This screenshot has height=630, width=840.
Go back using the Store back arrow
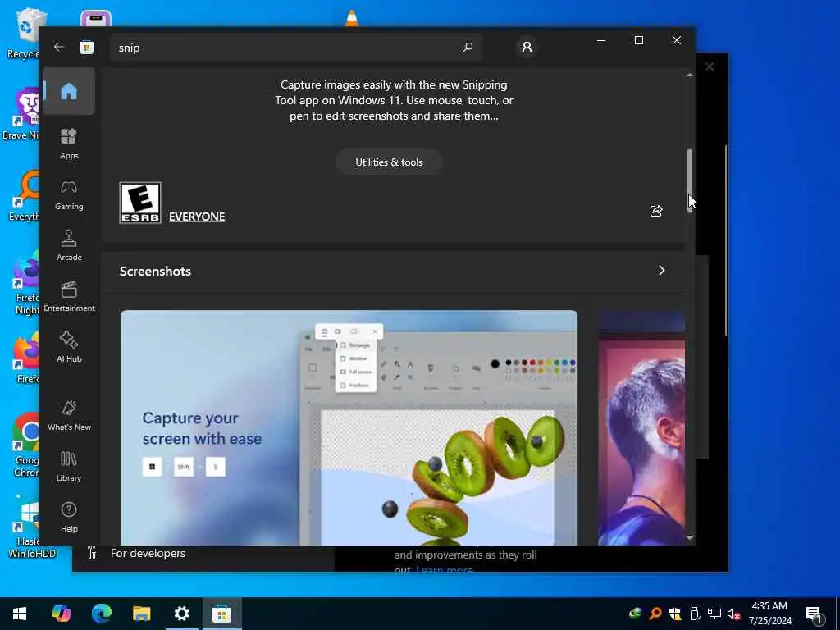(59, 47)
